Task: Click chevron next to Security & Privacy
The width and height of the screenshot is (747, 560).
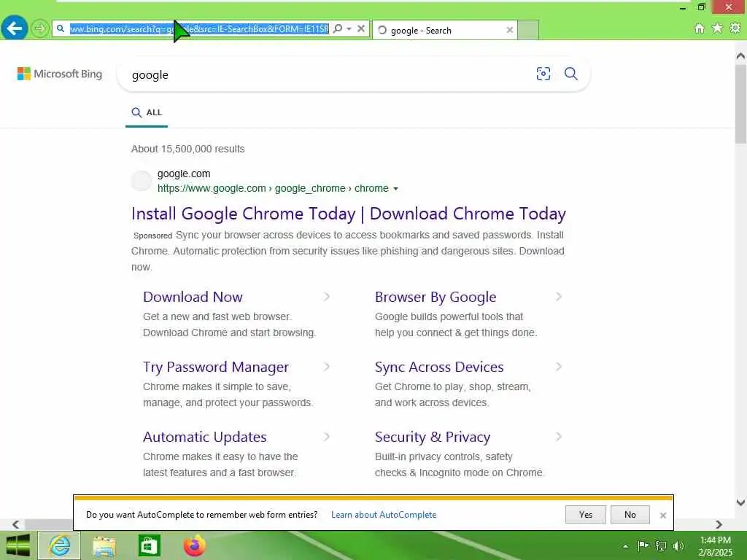Action: (x=559, y=437)
